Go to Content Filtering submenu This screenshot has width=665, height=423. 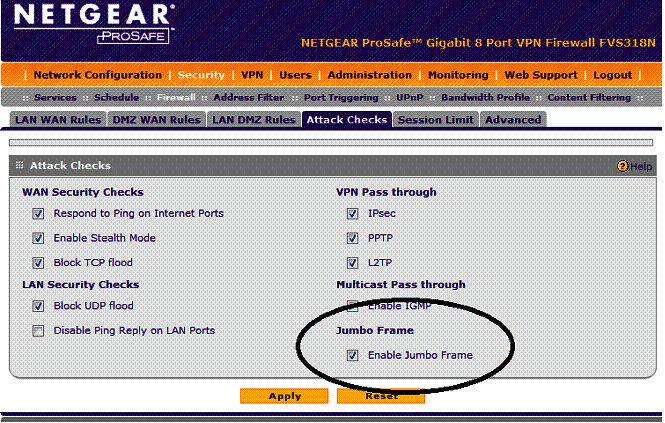[589, 97]
